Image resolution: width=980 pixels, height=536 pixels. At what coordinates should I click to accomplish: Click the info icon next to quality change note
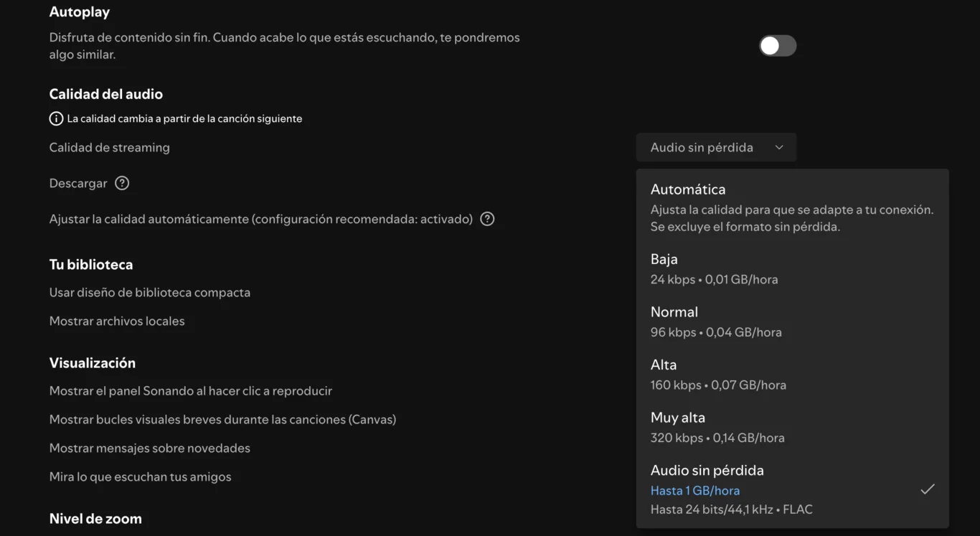[x=56, y=118]
